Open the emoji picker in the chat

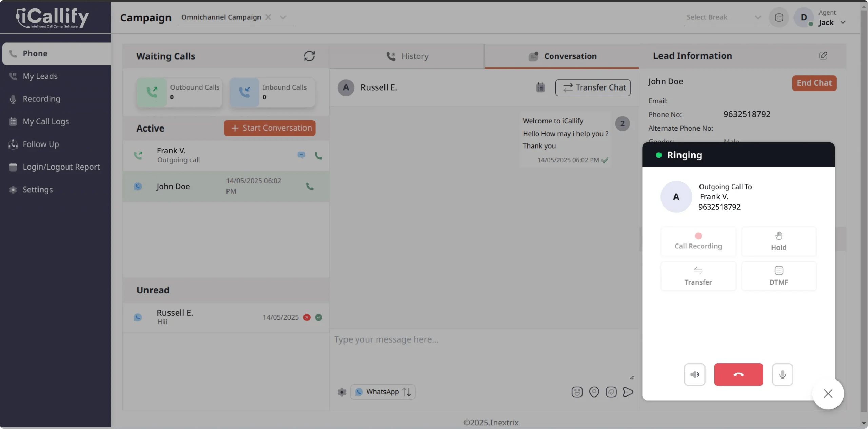(577, 392)
